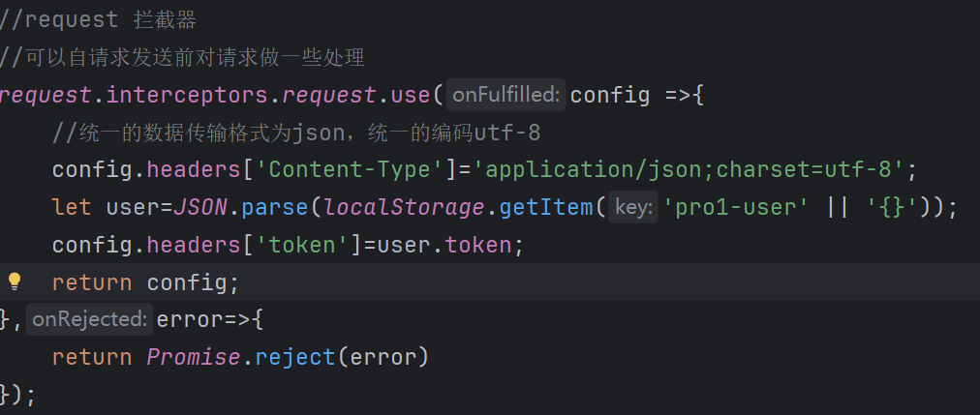Click the key: inlay hint
980x415 pixels.
click(x=633, y=207)
